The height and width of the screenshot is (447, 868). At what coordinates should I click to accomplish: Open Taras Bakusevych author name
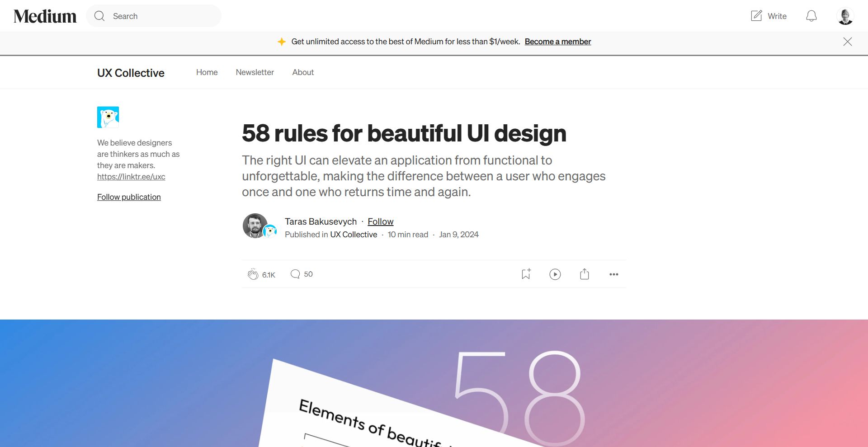coord(321,221)
